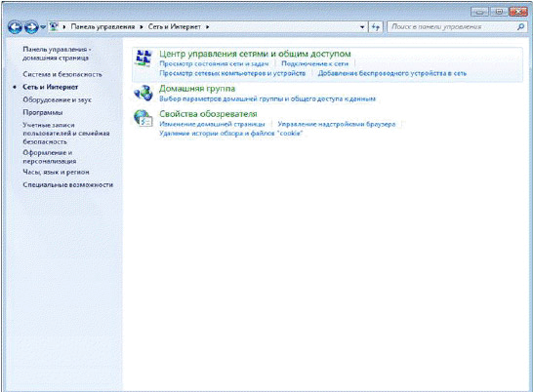Click the HomeGroup globe icon
This screenshot has width=533, height=392.
coord(143,93)
